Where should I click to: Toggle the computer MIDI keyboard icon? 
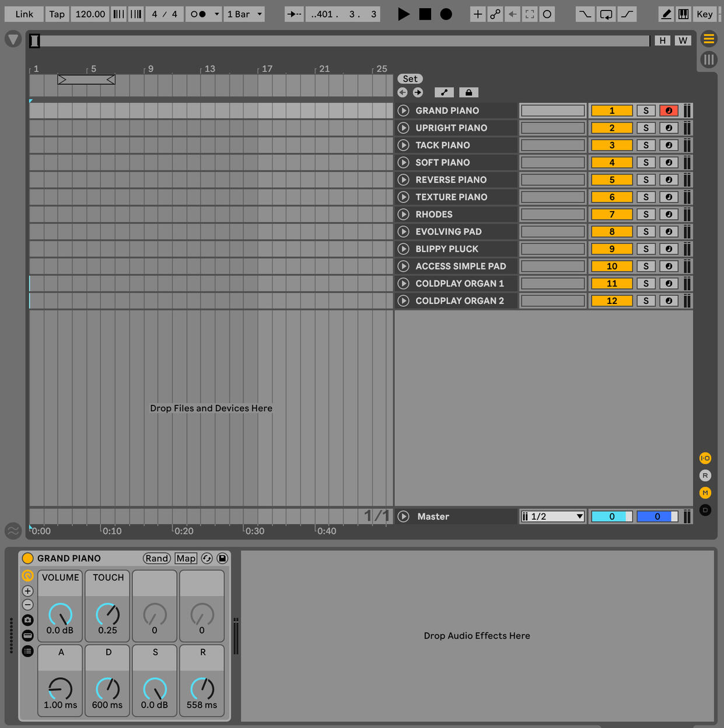(683, 14)
